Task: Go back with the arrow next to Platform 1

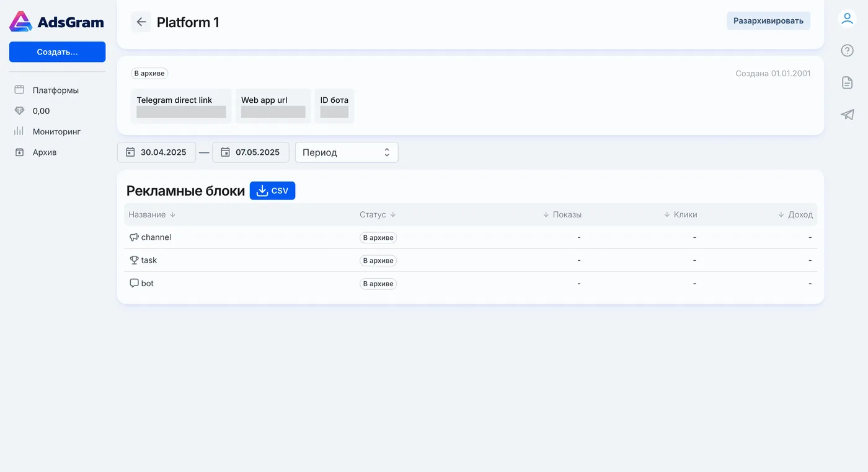Action: click(141, 22)
